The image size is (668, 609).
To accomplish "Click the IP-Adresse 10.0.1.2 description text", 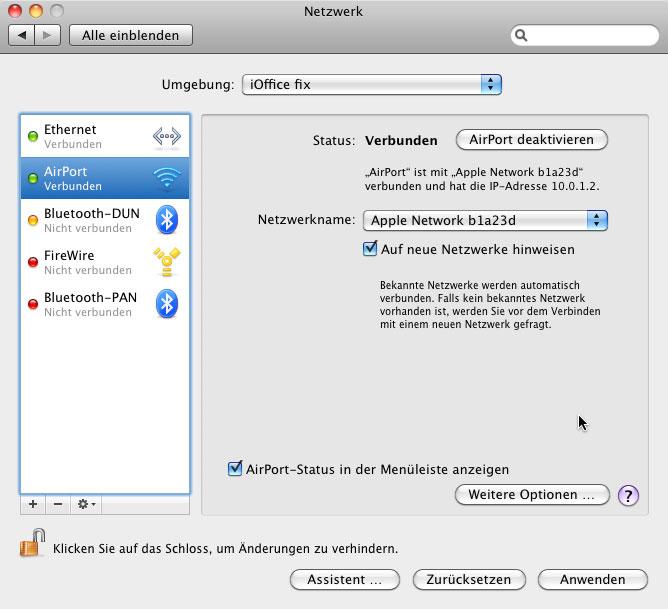I will click(x=482, y=179).
